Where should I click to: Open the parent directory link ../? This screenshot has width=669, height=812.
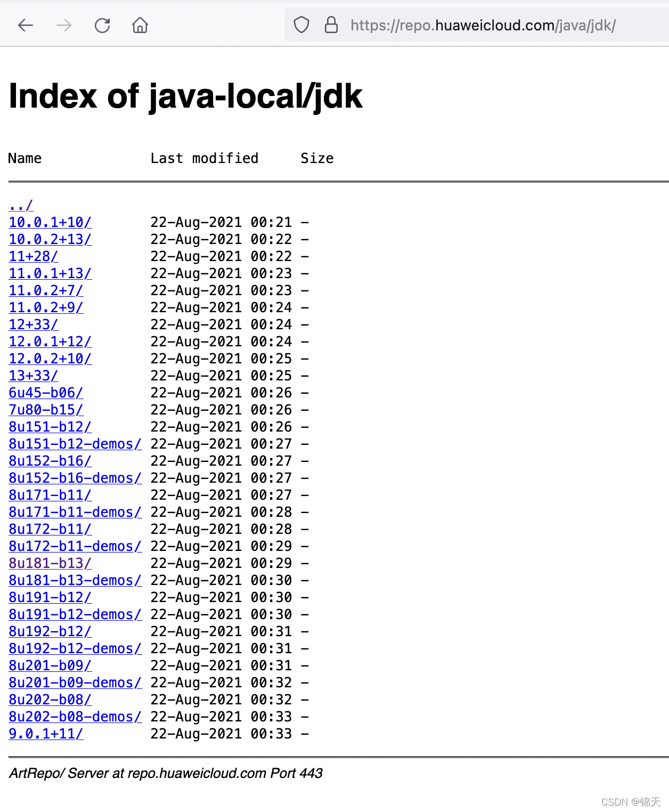[x=20, y=205]
